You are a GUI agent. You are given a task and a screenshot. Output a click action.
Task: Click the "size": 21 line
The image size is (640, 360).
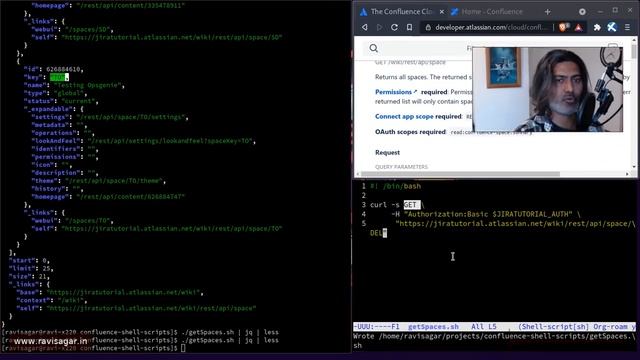[29, 276]
